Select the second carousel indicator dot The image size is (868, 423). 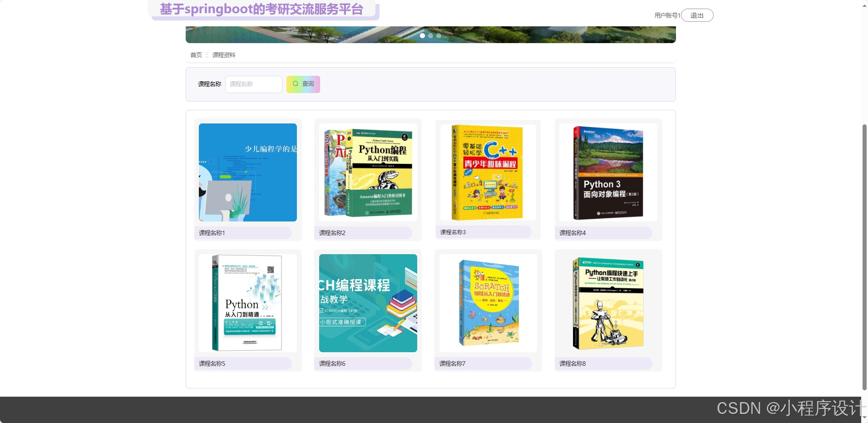(431, 35)
